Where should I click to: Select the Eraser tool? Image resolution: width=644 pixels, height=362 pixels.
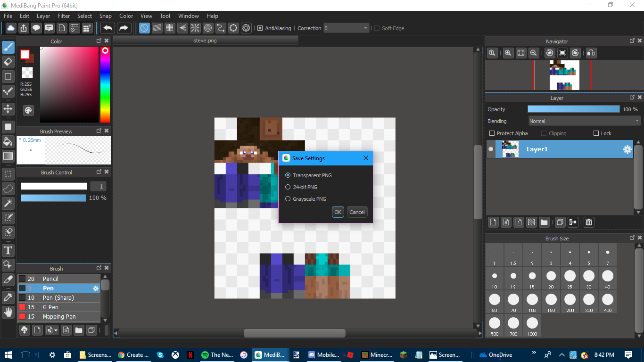pos(8,62)
